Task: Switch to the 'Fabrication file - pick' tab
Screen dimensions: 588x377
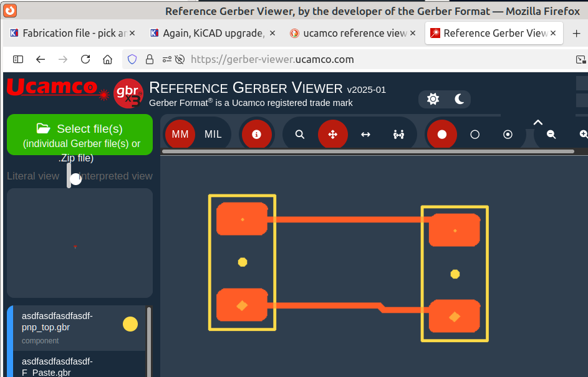Action: 70,33
